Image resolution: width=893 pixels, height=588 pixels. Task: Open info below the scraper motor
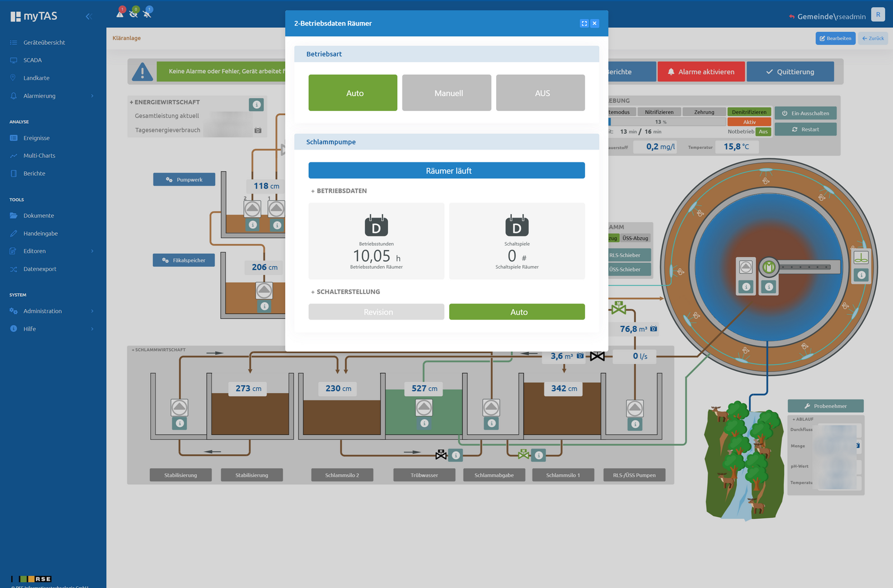click(769, 287)
